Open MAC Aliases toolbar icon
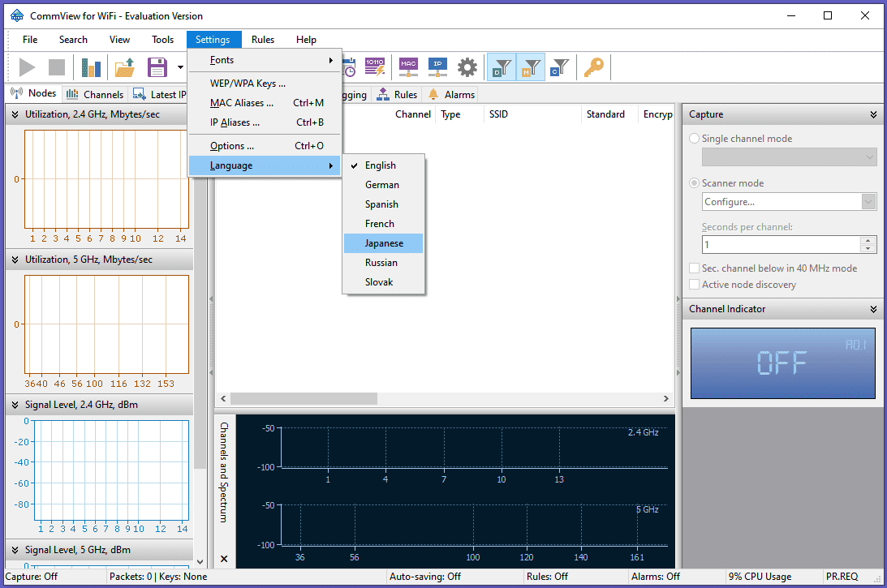Viewport: 887px width, 588px height. [408, 67]
